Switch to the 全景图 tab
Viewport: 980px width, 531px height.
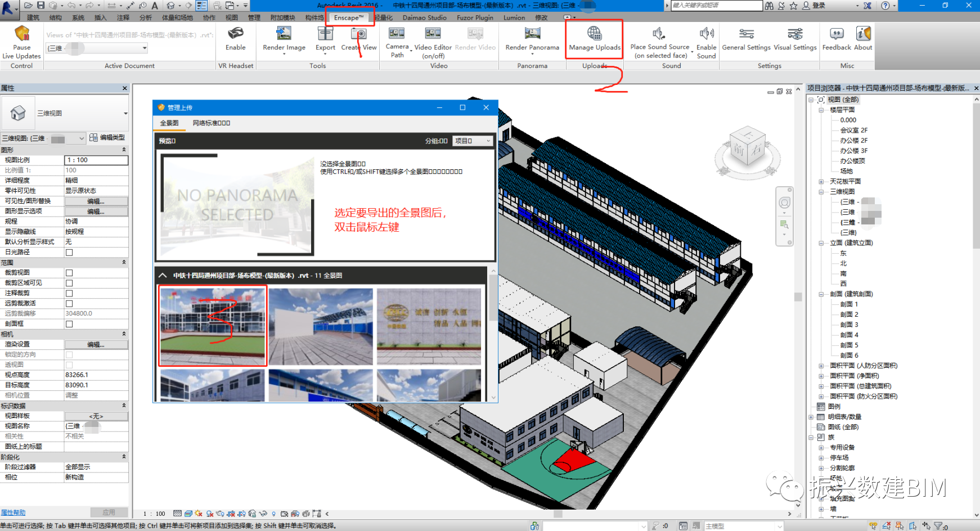[x=169, y=123]
